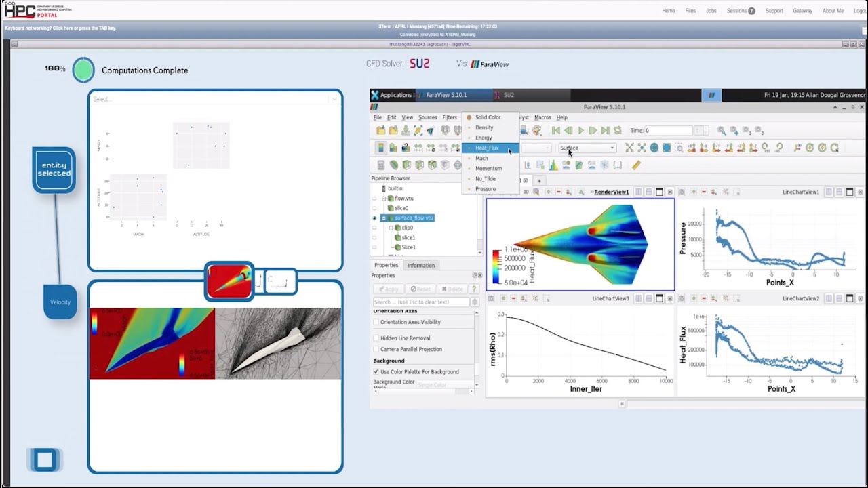Toggle visibility eye for clip0
The image size is (868, 488).
point(374,228)
